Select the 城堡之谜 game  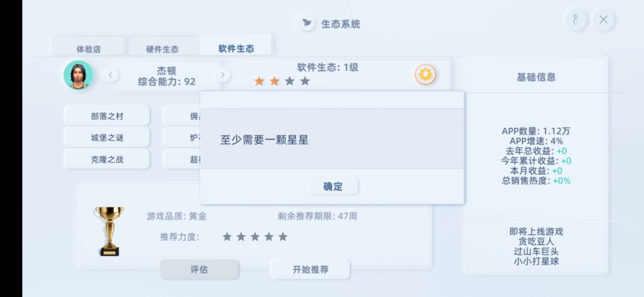coord(107,138)
